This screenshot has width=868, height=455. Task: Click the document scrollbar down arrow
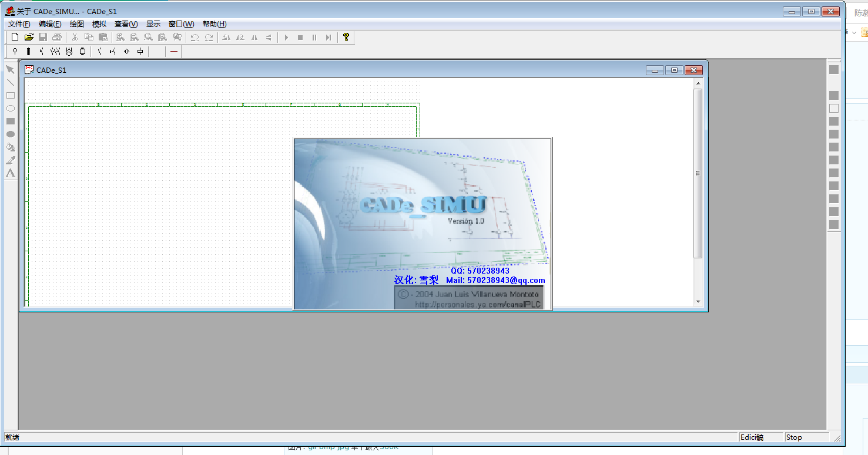[x=698, y=302]
